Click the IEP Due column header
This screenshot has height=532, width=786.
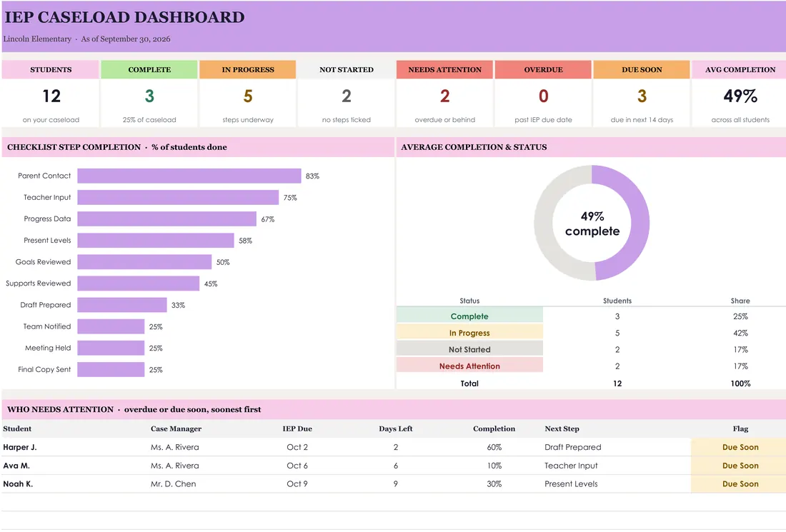[x=297, y=428]
